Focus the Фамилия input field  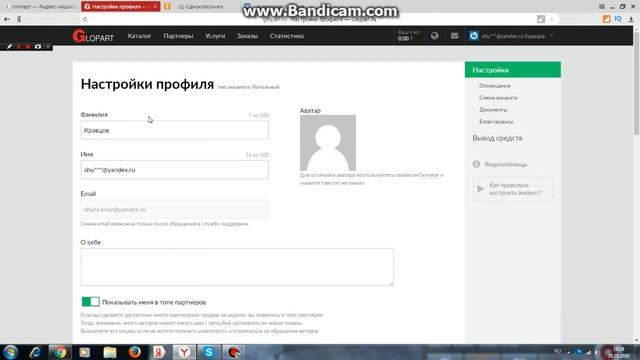[175, 130]
